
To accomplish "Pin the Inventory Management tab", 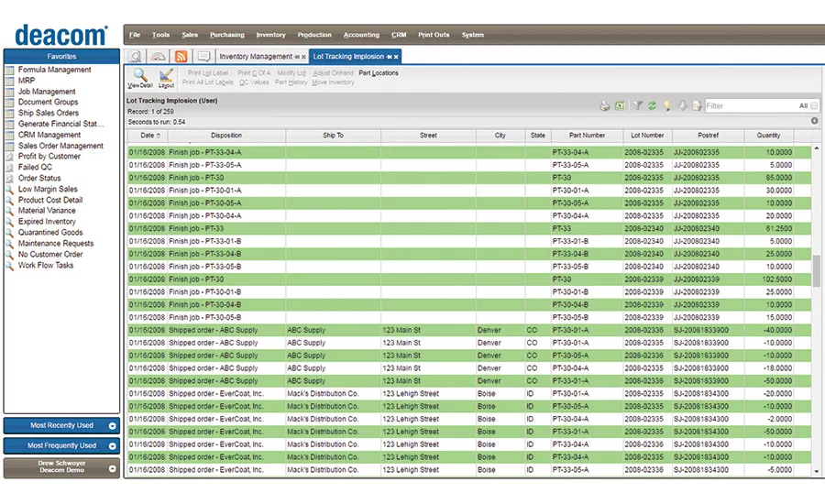I will pyautogui.click(x=297, y=57).
